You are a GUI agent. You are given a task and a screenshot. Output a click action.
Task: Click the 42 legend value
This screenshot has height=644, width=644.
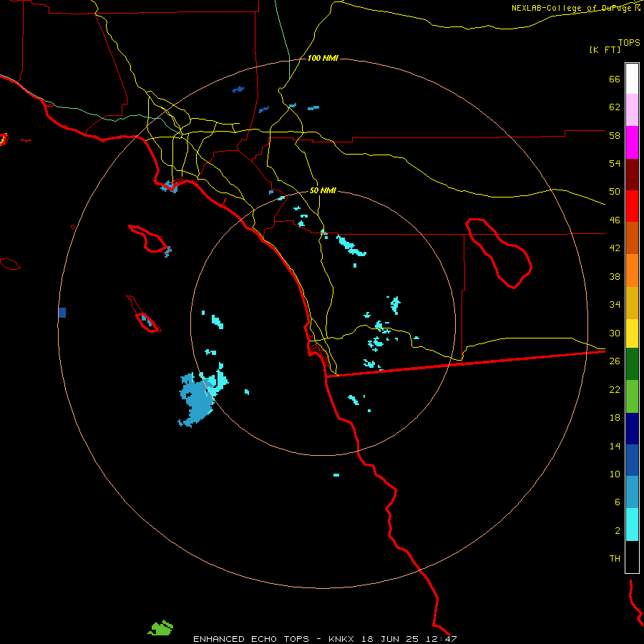coord(615,248)
